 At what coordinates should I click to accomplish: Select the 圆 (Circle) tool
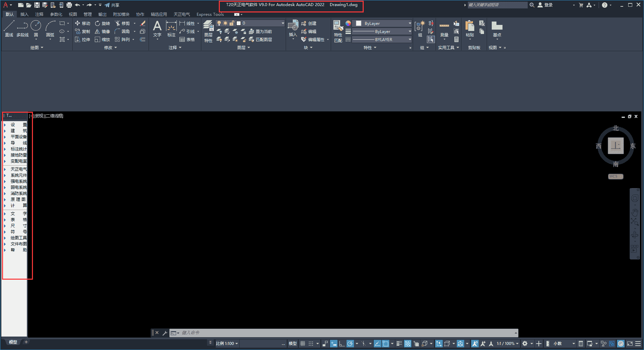pyautogui.click(x=36, y=29)
